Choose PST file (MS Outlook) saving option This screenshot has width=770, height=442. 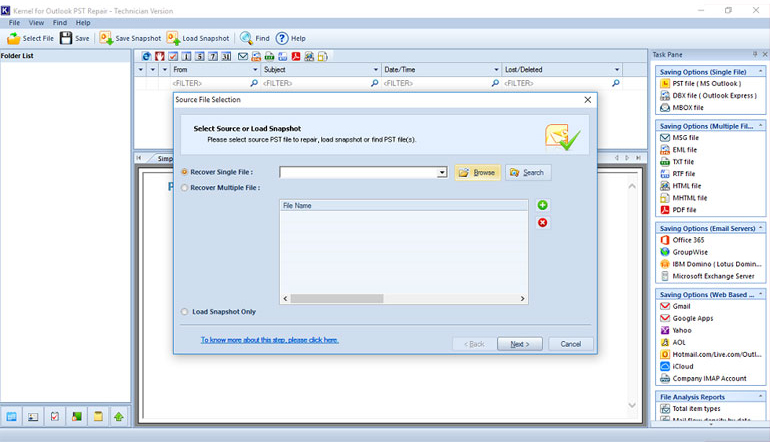[706, 83]
